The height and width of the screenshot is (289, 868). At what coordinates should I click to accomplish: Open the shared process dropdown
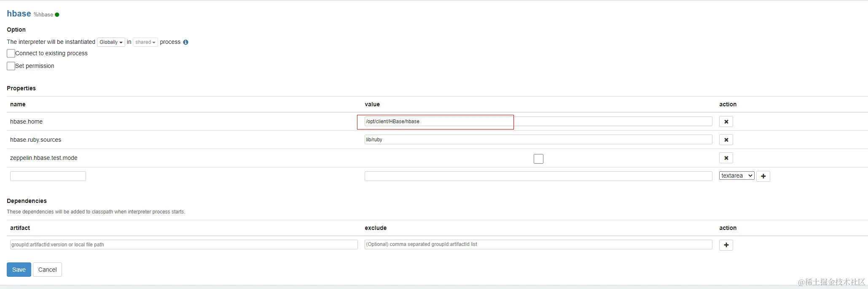tap(145, 42)
